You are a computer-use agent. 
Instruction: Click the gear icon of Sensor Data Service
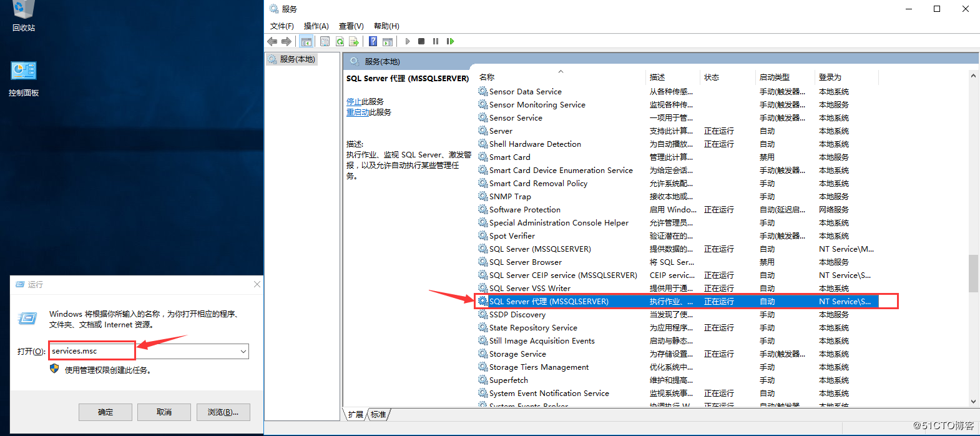(483, 91)
